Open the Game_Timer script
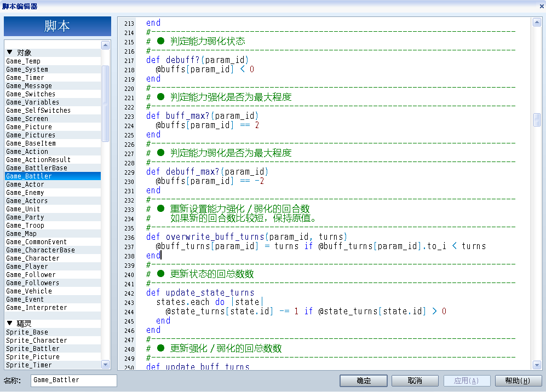The width and height of the screenshot is (546, 392). pos(53,78)
